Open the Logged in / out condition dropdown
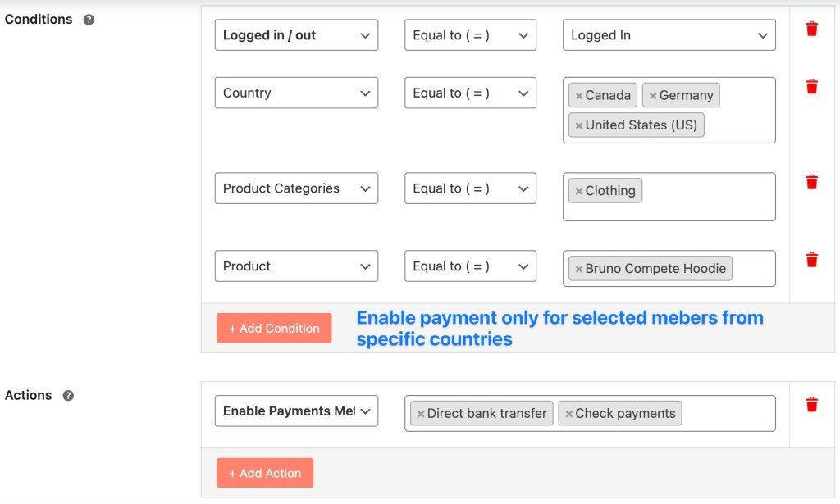This screenshot has width=840, height=504. pos(296,35)
